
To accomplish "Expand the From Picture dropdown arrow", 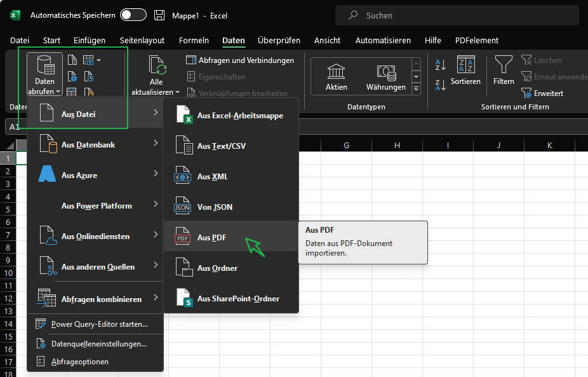I will coord(98,60).
